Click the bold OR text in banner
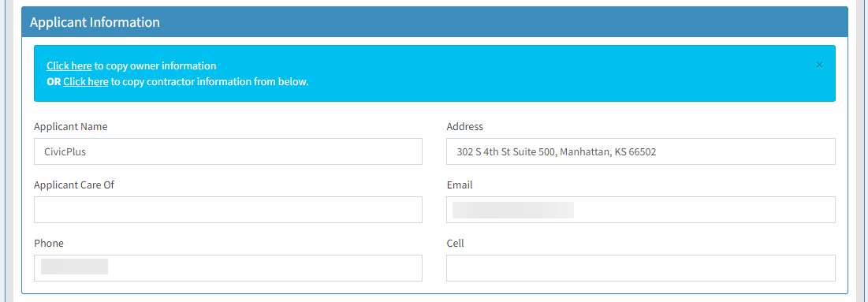868x302 pixels. pyautogui.click(x=54, y=82)
